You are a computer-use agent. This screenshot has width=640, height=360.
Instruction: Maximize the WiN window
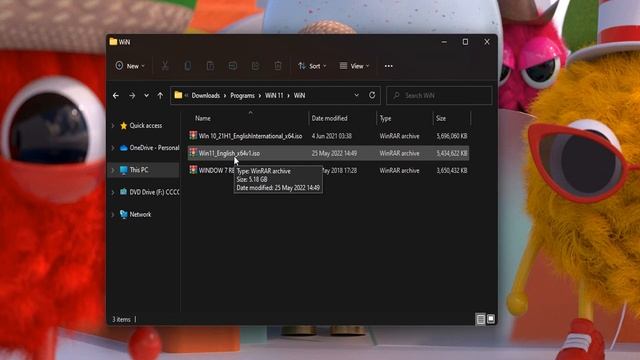click(465, 42)
